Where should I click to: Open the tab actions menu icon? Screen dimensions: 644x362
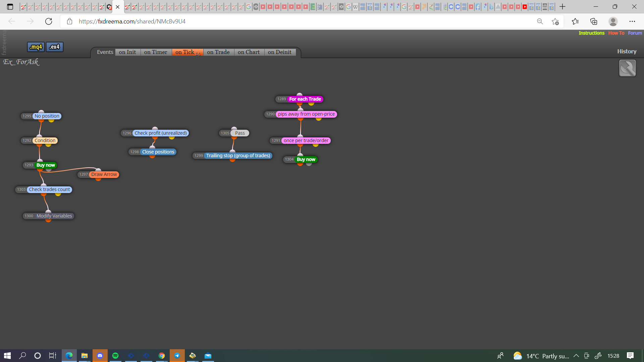[10, 7]
